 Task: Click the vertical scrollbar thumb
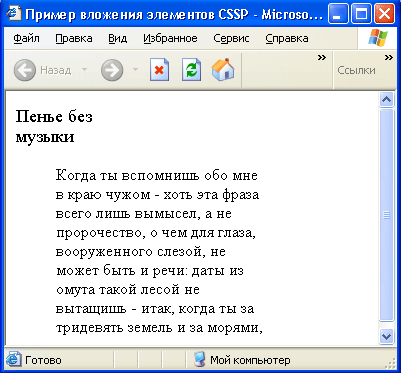tap(387, 215)
